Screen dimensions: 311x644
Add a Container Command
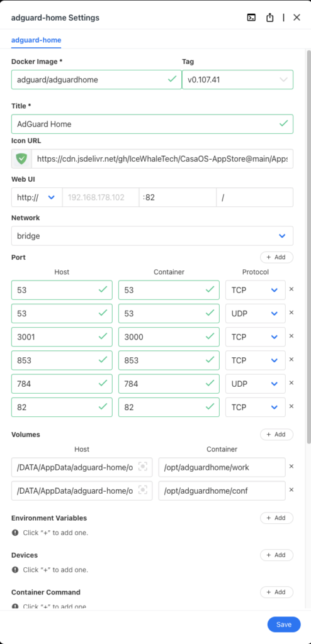point(276,592)
